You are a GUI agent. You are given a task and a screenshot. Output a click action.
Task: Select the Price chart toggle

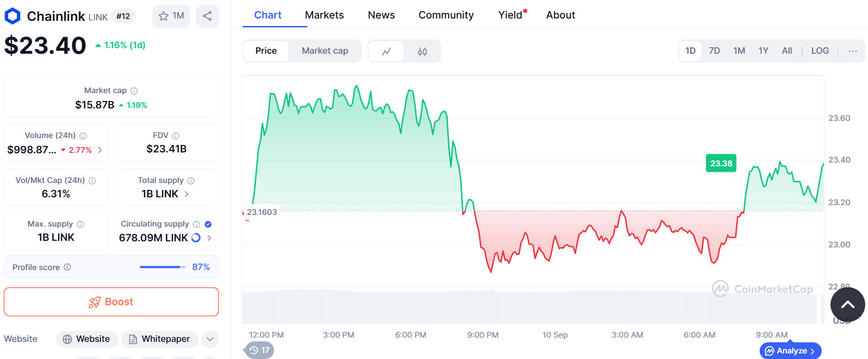click(x=266, y=51)
